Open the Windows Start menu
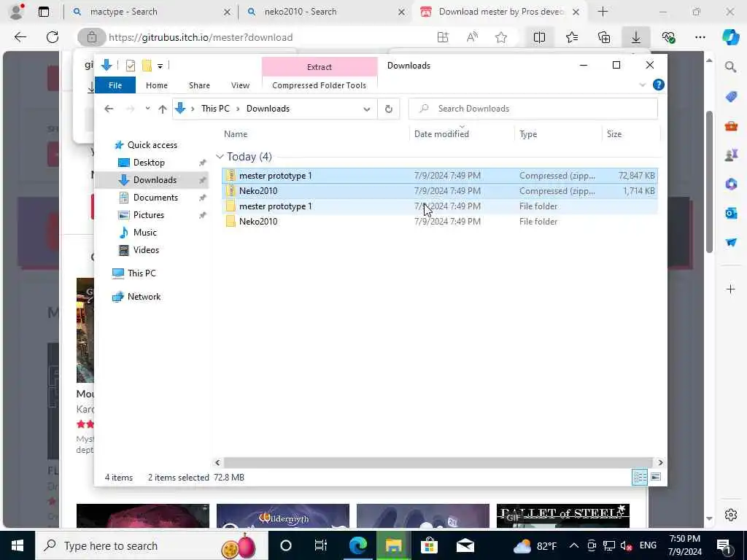 (x=18, y=545)
